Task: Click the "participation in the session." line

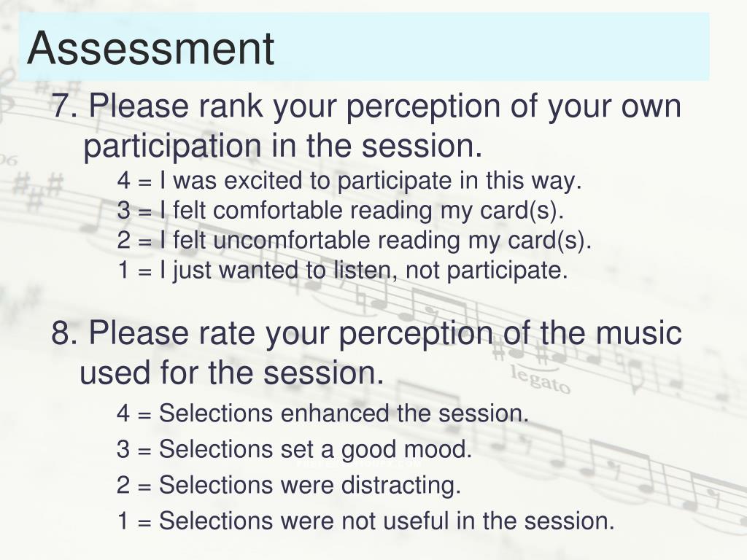Action: pos(283,147)
